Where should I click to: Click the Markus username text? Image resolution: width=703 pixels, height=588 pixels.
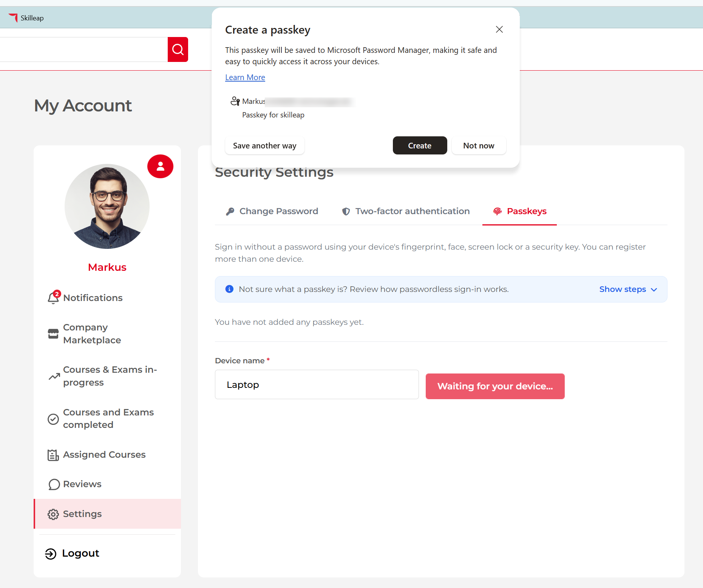pyautogui.click(x=107, y=267)
